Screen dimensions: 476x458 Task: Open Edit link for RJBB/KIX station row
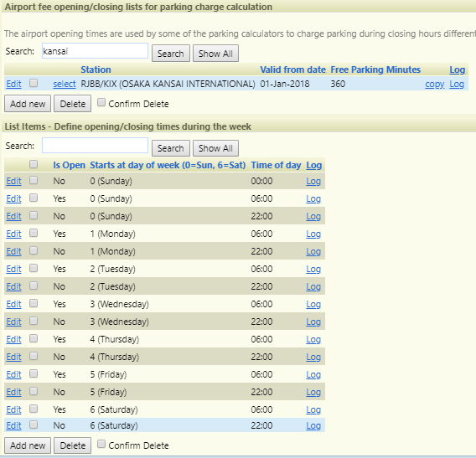[13, 84]
